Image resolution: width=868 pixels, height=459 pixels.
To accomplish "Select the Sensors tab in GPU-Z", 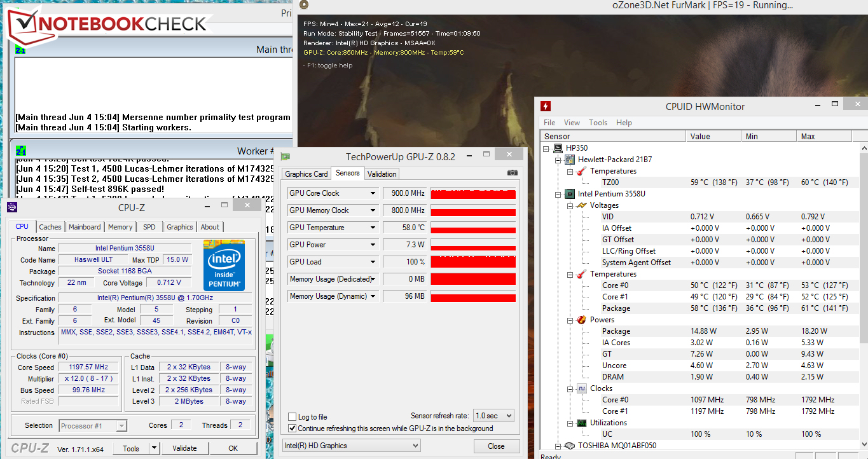I will (x=348, y=173).
